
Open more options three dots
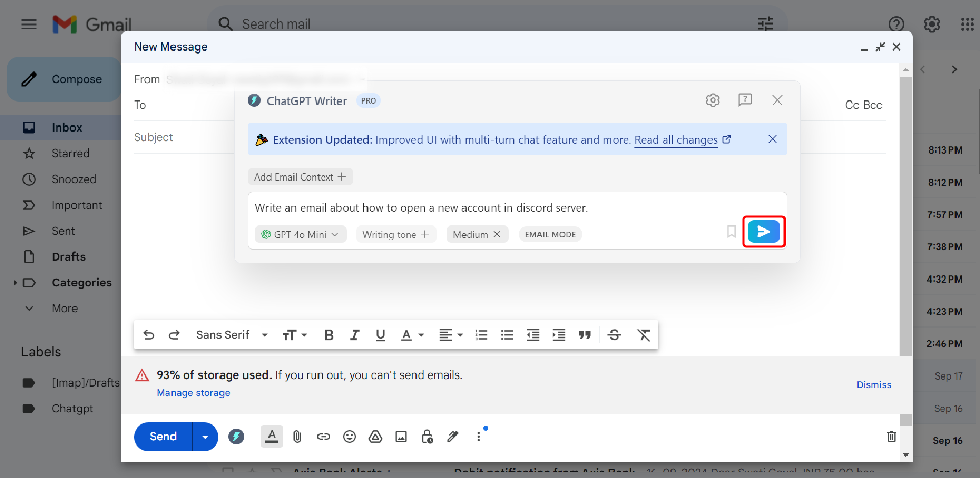point(479,436)
